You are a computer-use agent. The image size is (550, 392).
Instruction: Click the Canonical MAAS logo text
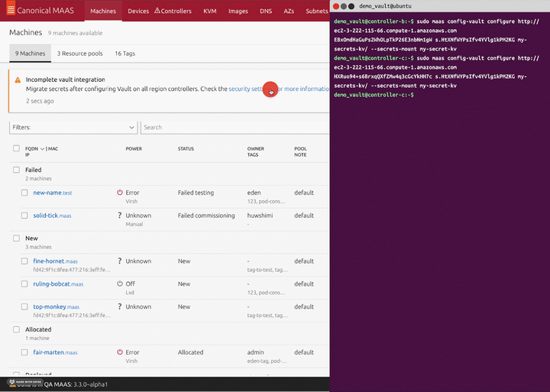click(46, 10)
